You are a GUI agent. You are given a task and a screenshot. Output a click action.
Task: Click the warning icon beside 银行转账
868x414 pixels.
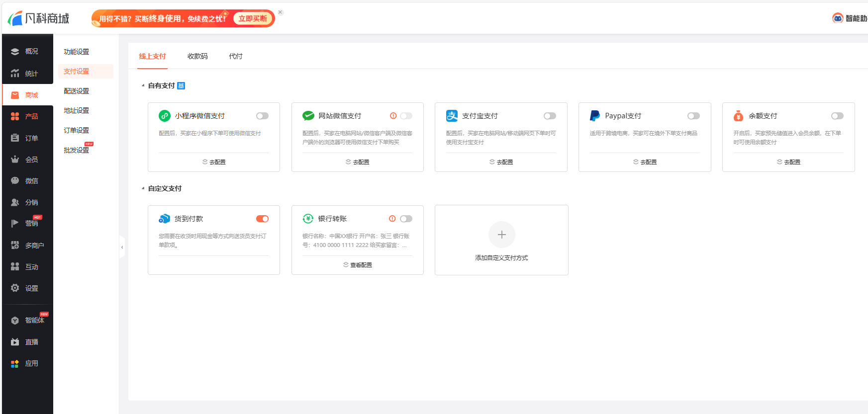click(392, 219)
